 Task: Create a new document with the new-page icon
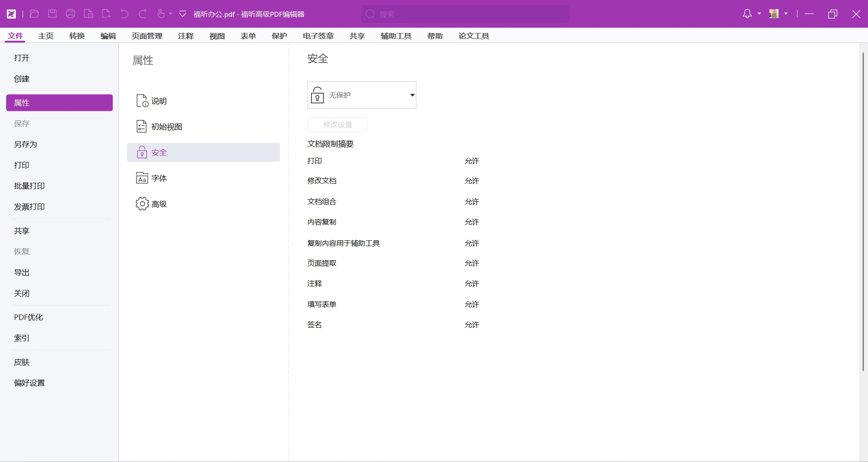coord(106,14)
